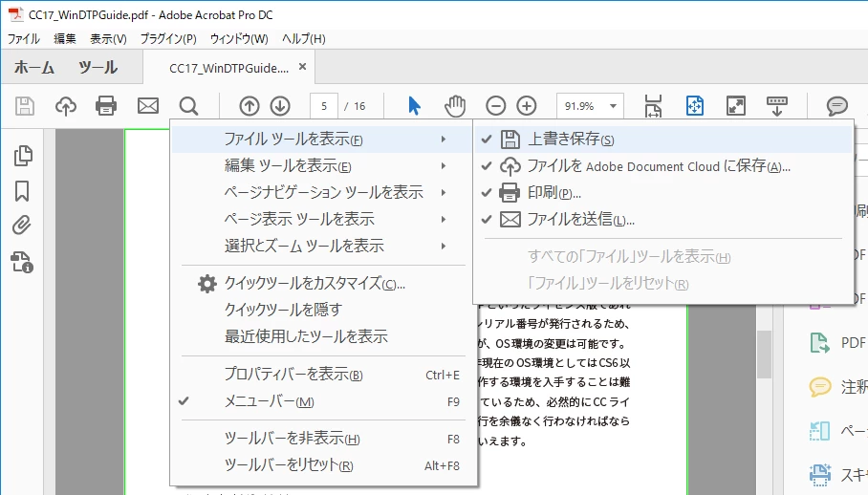Choose プロパティバーを表示(B) menu item
This screenshot has height=495, width=868.
point(324,375)
